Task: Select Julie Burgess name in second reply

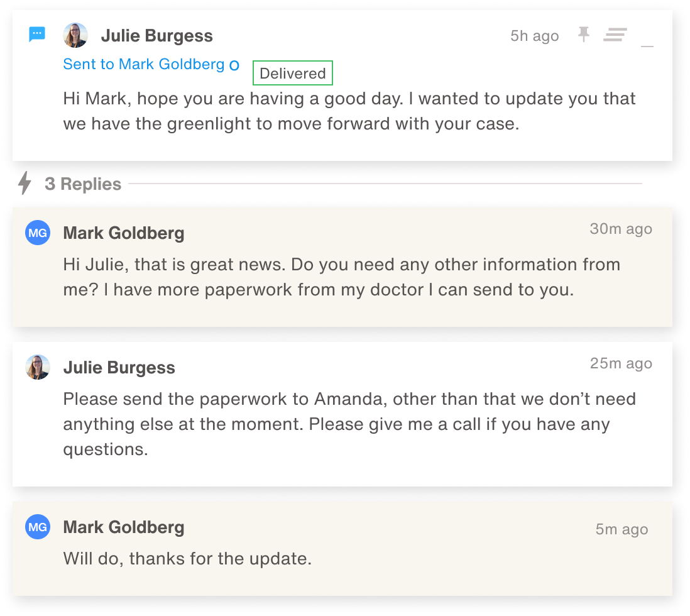Action: coord(119,368)
